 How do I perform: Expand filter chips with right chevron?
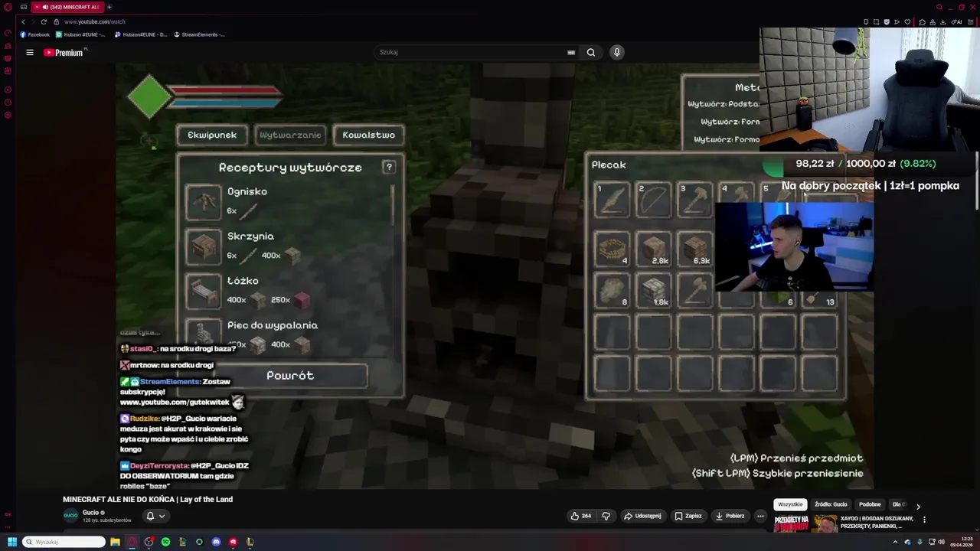[x=918, y=506]
